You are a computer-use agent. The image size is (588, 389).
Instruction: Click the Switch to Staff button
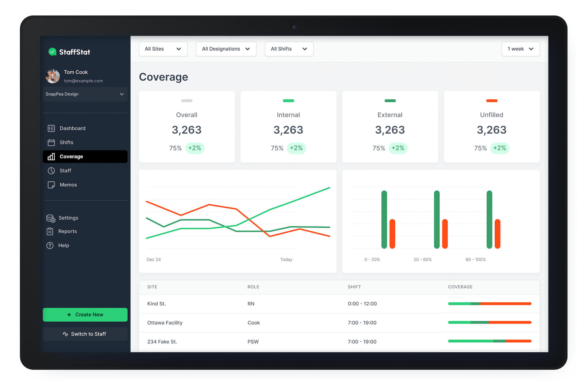(x=85, y=334)
